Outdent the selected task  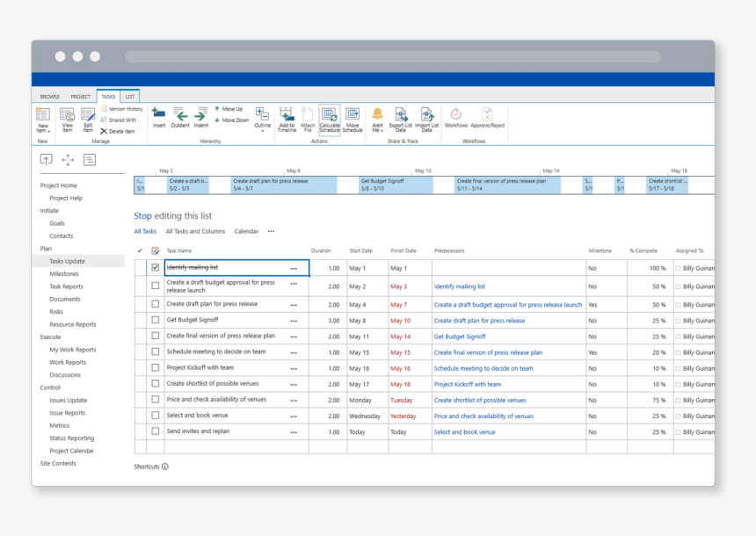tap(180, 118)
